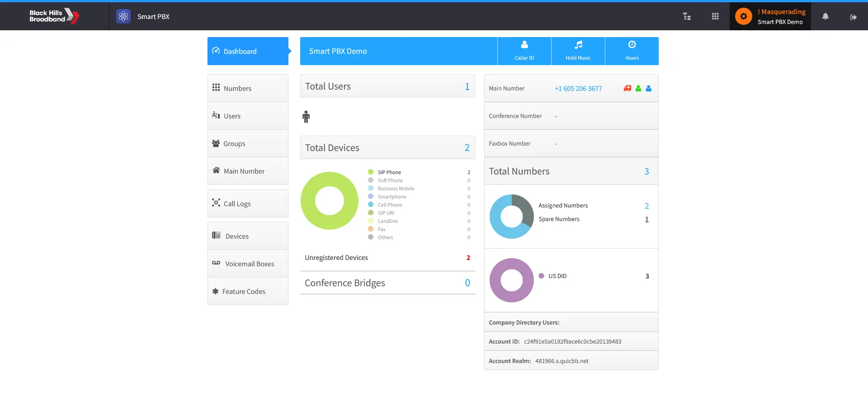The width and height of the screenshot is (868, 415).
Task: Open the apps grid launcher
Action: click(715, 17)
